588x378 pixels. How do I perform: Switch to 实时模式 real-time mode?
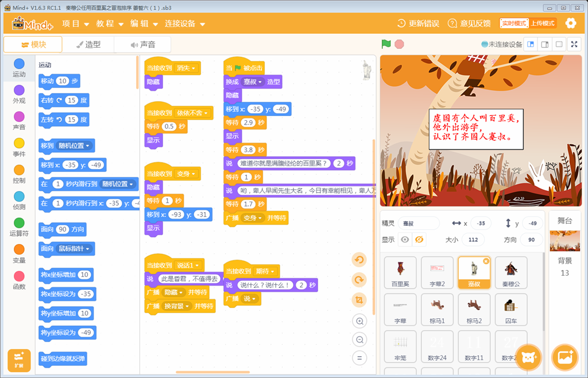514,23
